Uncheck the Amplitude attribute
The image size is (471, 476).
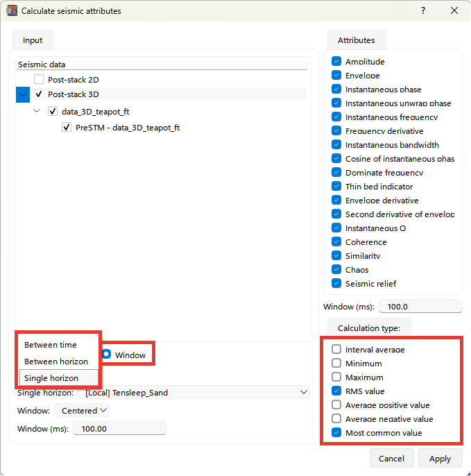point(336,61)
